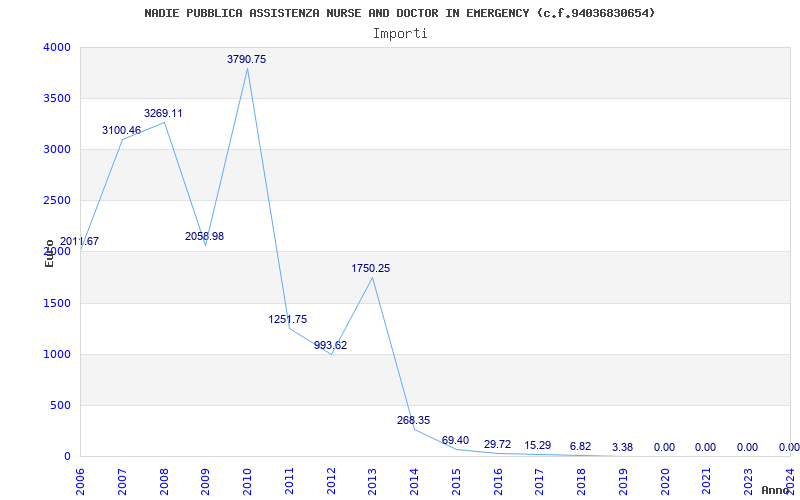Select the 2011.67 data label
This screenshot has width=800, height=500.
79,241
